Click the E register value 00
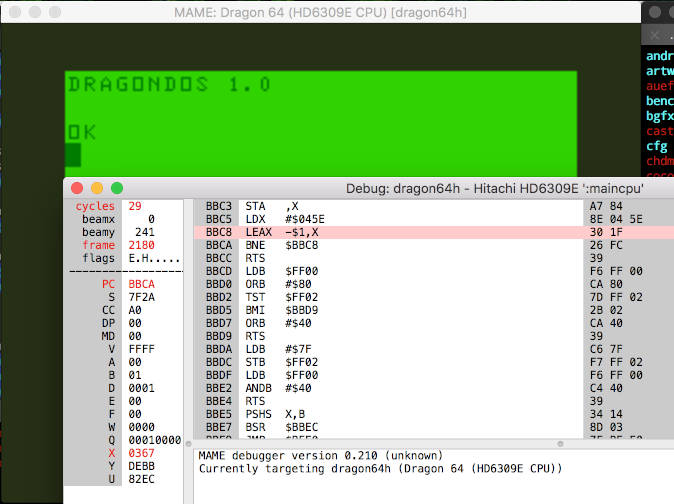 (135, 401)
